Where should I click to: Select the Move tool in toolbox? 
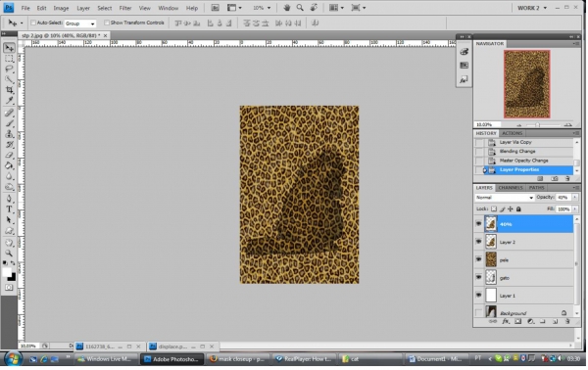(x=9, y=48)
